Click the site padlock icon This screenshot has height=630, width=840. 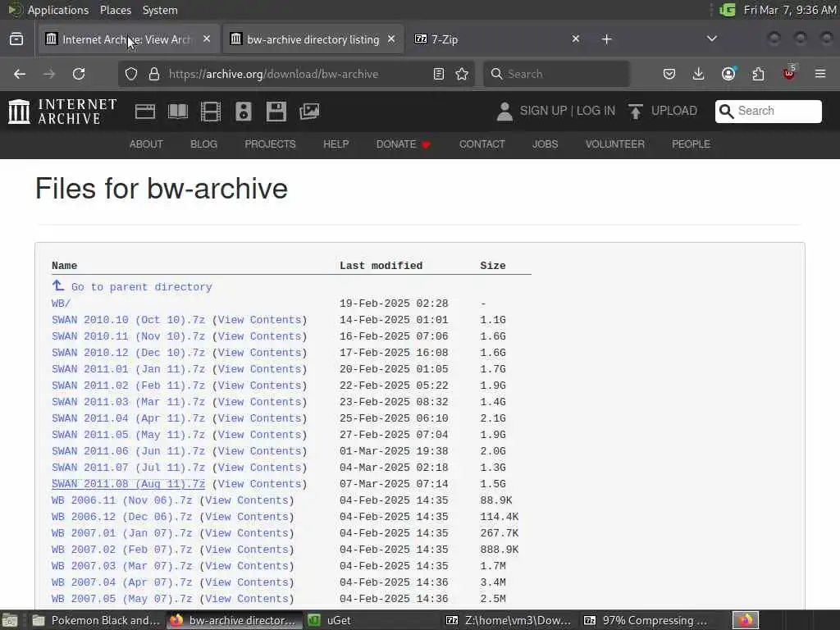(x=154, y=74)
